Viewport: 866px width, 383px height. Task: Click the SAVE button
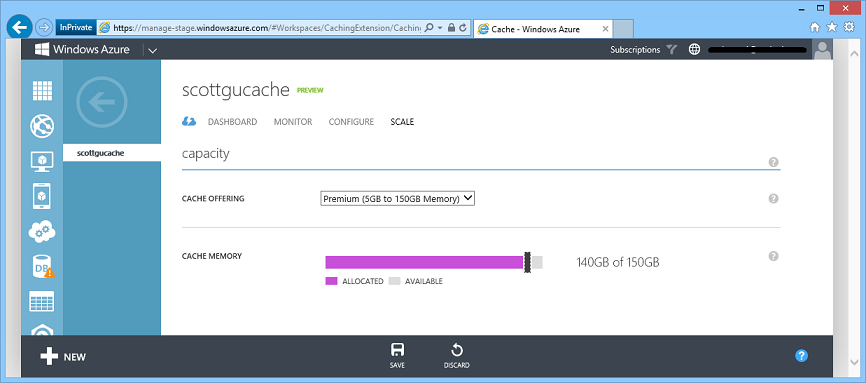coord(397,355)
